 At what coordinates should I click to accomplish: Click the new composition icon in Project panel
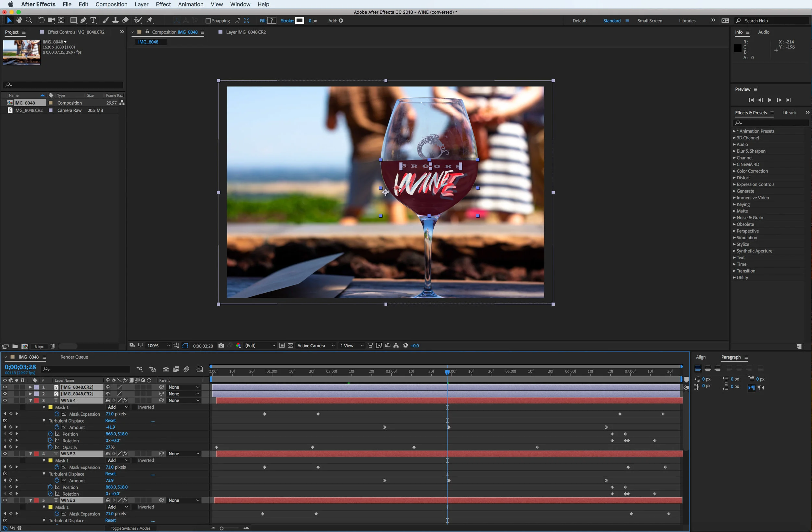click(25, 346)
